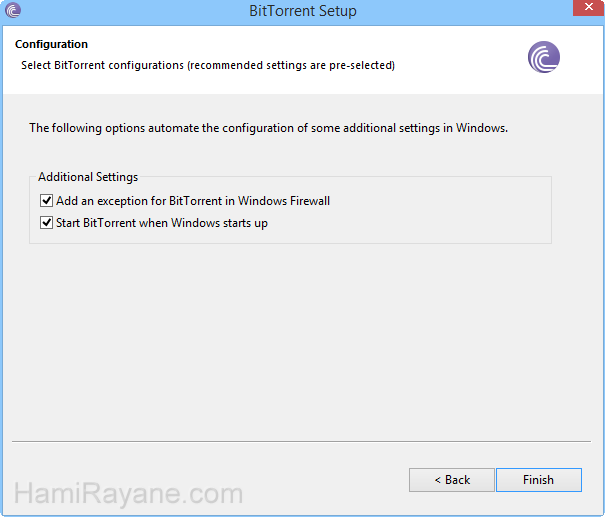
Task: Click the BitTorrent Setup window title
Action: click(302, 11)
